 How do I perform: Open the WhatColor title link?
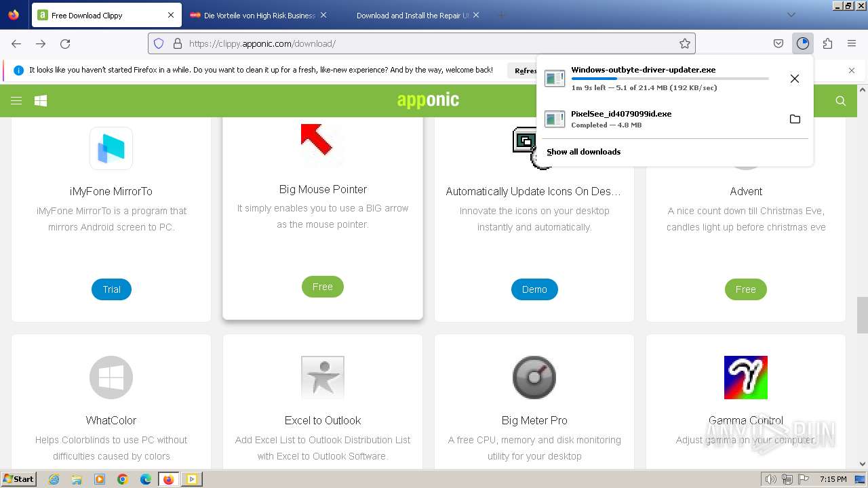point(111,421)
